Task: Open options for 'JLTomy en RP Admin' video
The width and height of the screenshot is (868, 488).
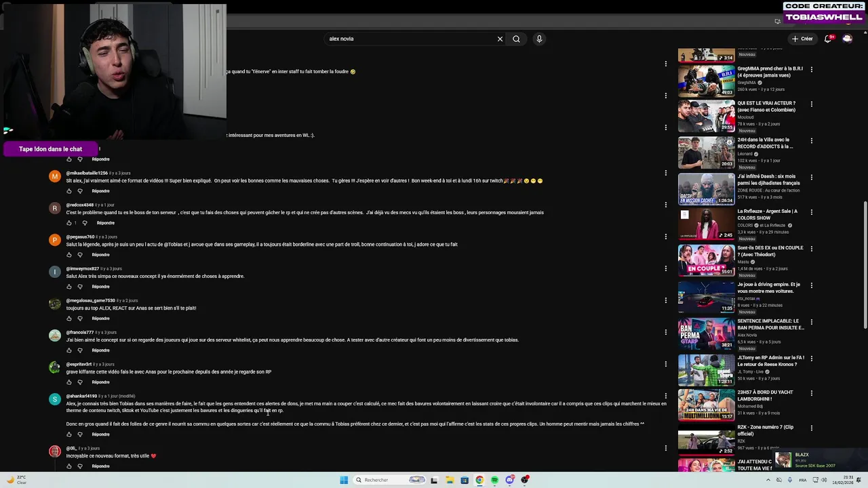Action: (811, 358)
